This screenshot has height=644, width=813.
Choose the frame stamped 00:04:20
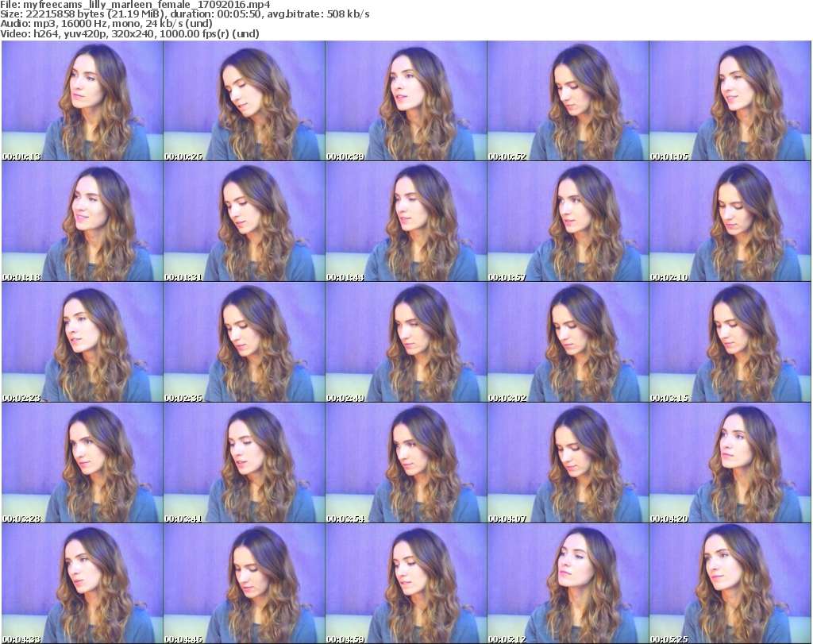pyautogui.click(x=730, y=462)
